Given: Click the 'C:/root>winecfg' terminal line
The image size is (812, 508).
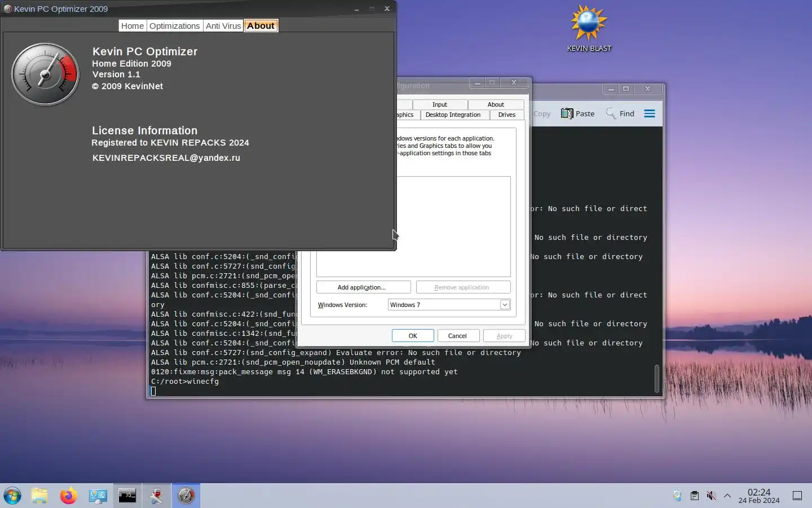Looking at the screenshot, I should point(185,382).
